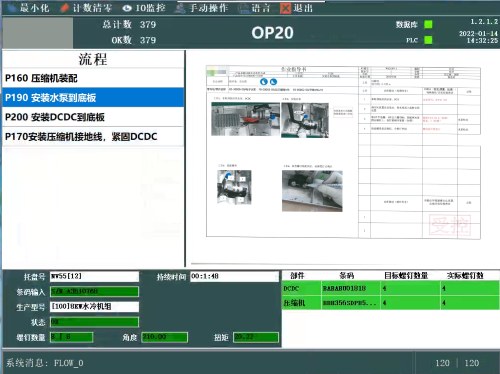This screenshot has width=500, height=374.
Task: Click the 总计数 379 value
Action: (x=148, y=24)
